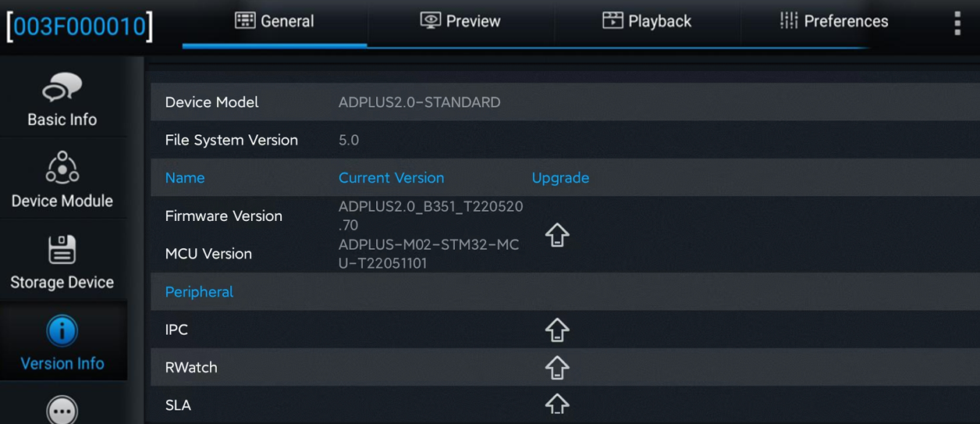Open the Basic Info section
The width and height of the screenshot is (980, 424).
click(62, 98)
